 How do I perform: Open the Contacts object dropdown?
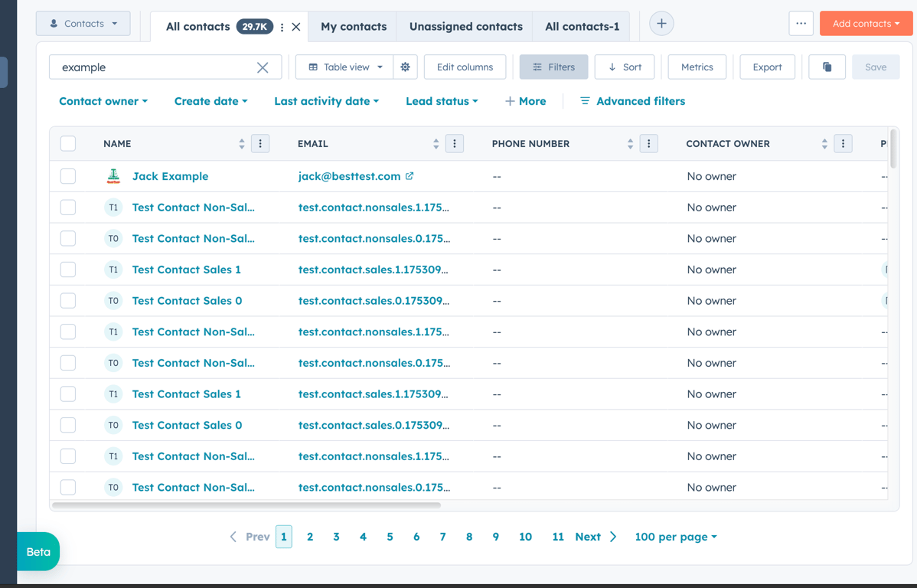click(x=83, y=24)
